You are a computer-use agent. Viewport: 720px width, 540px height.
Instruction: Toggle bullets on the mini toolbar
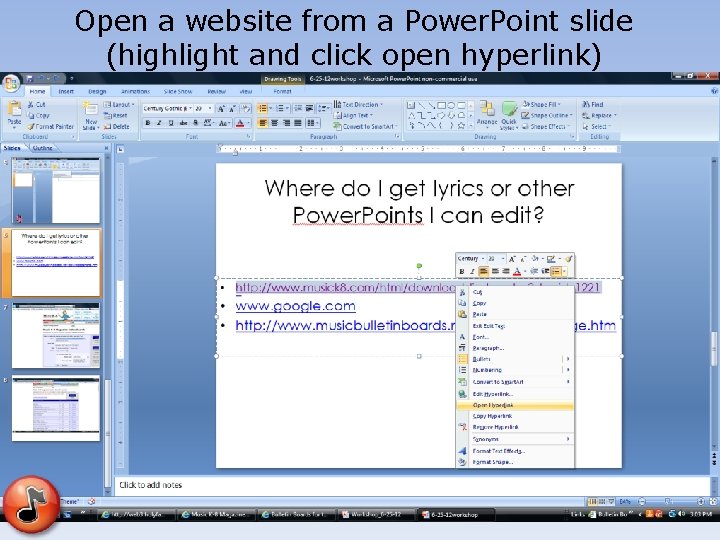point(558,271)
